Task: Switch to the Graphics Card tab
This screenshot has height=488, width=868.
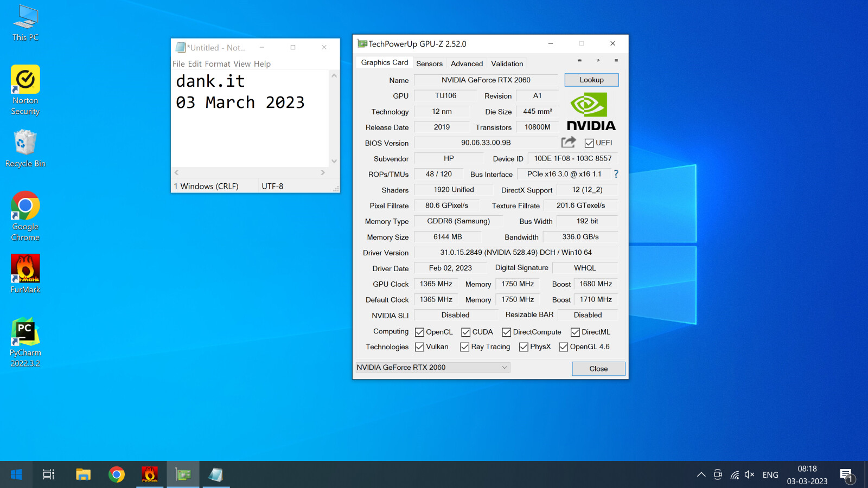Action: 385,62
